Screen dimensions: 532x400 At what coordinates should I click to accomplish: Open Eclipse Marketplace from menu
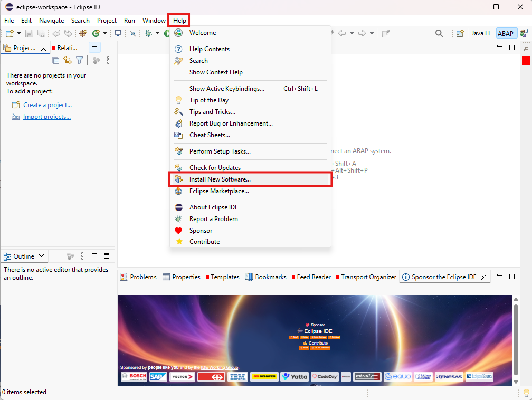tap(250, 191)
